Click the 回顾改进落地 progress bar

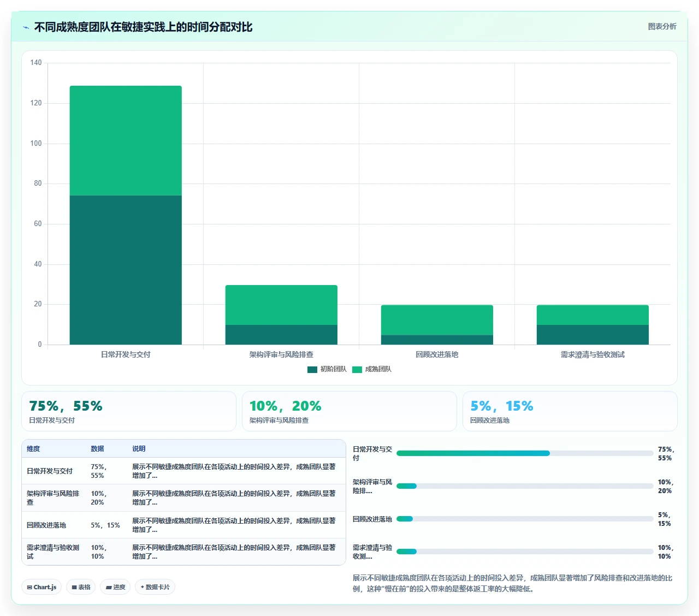(525, 519)
